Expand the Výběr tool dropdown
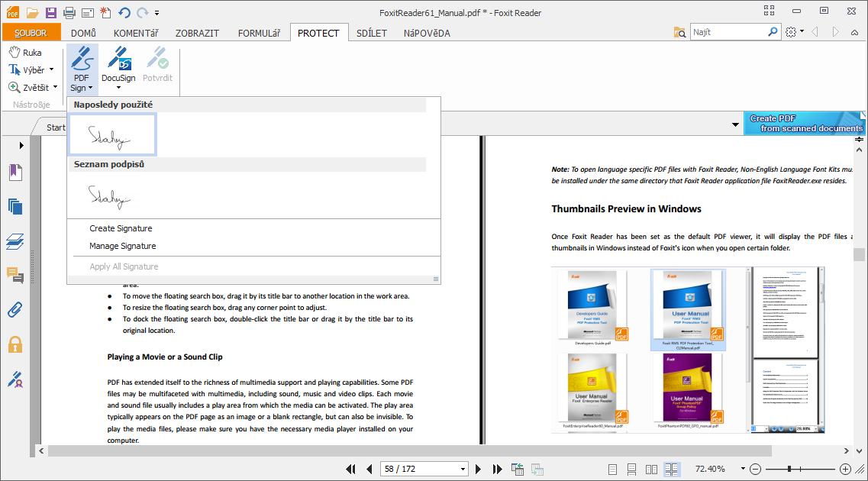 click(51, 69)
